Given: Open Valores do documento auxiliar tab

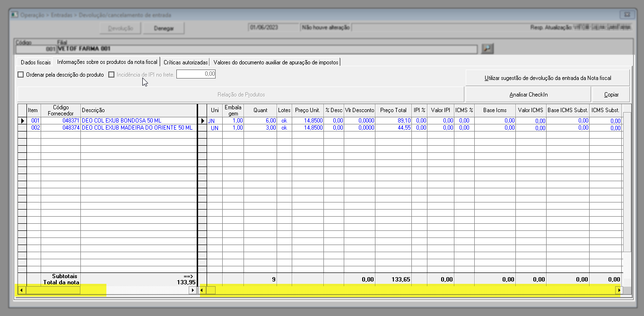Looking at the screenshot, I should [x=276, y=62].
